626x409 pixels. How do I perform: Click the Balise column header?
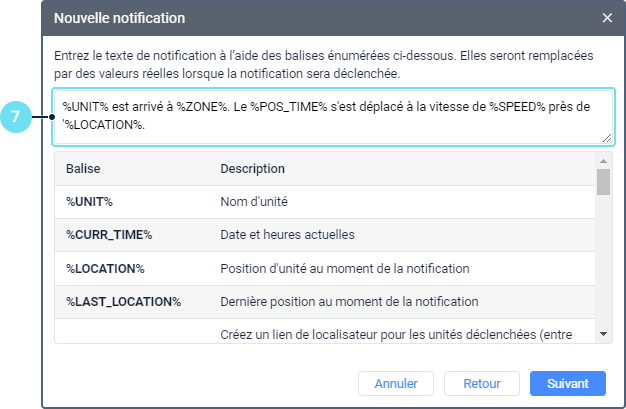83,168
